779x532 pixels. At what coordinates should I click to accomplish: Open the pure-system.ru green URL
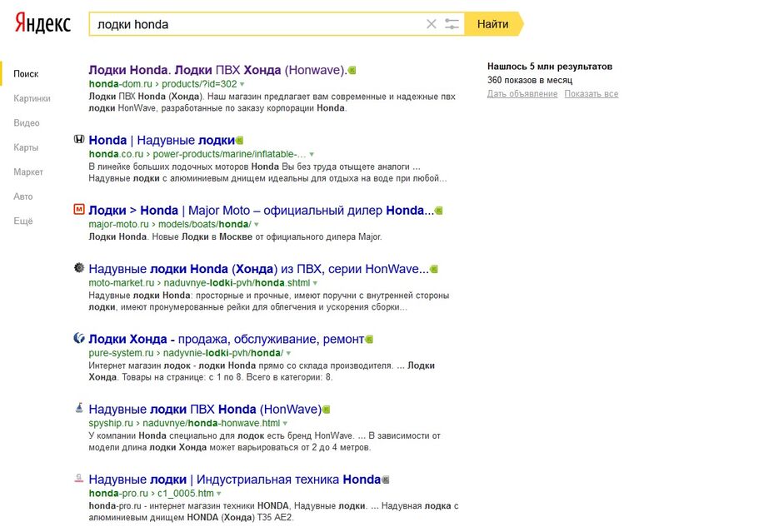click(x=121, y=353)
